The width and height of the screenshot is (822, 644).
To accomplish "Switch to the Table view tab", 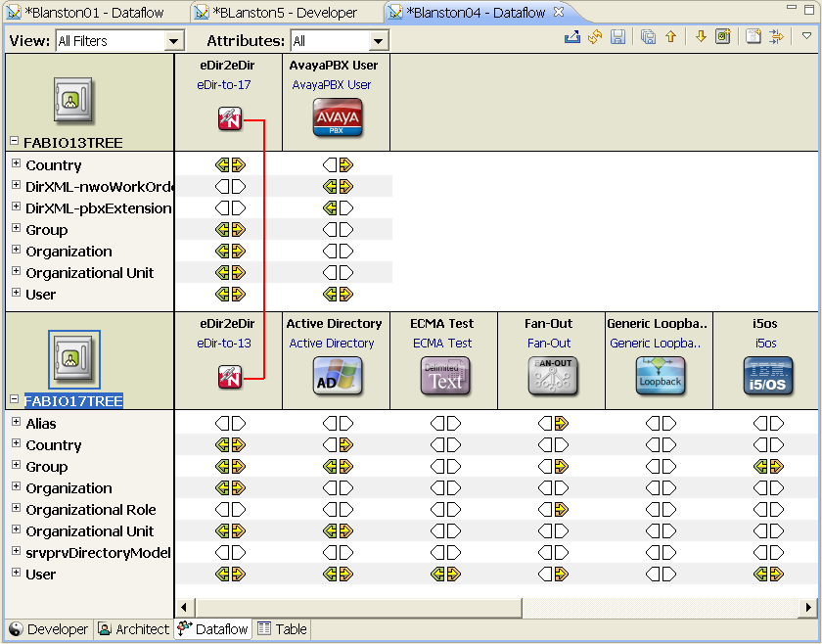I will click(x=282, y=629).
